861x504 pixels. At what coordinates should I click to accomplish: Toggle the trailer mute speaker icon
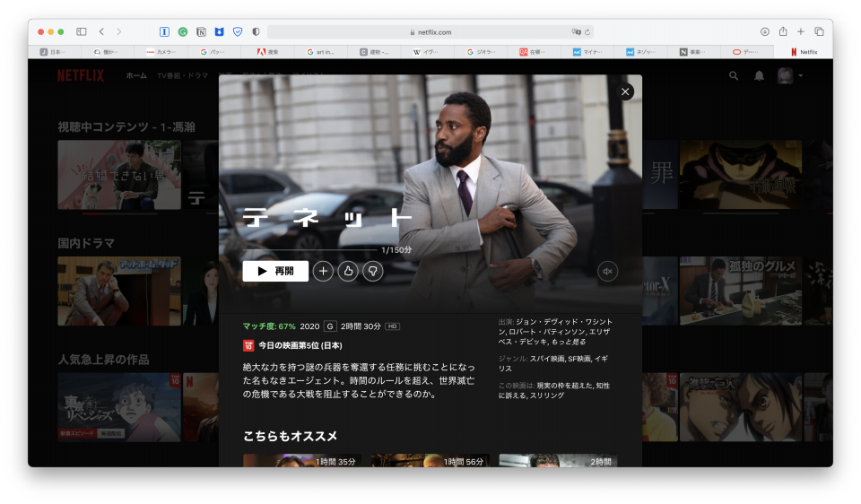pos(607,271)
